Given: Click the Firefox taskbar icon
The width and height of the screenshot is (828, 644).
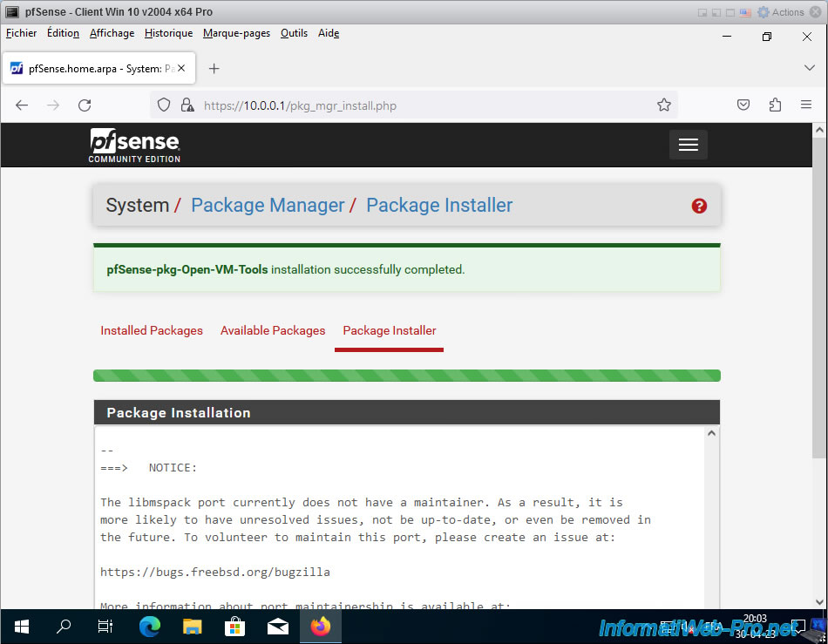Looking at the screenshot, I should pos(320,627).
